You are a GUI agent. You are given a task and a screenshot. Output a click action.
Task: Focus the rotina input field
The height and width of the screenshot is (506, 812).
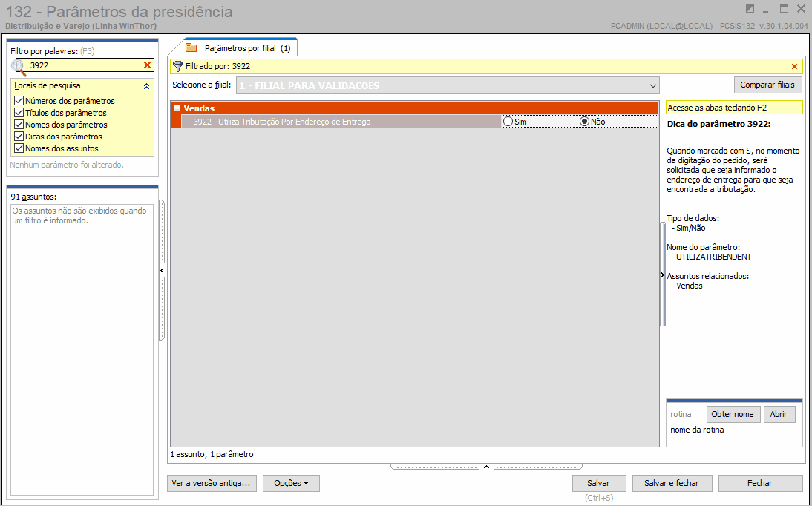pyautogui.click(x=686, y=414)
